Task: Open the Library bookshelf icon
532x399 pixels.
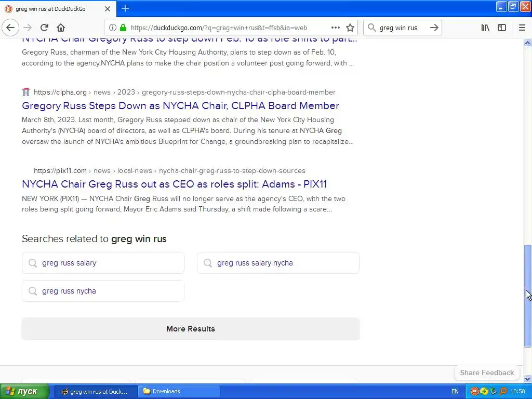Action: pos(485,28)
